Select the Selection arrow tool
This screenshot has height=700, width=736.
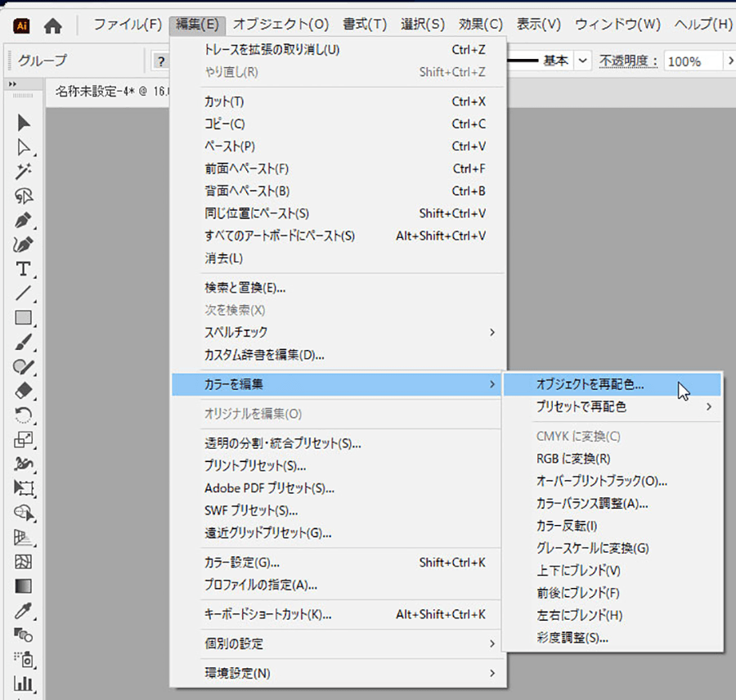coord(24,123)
